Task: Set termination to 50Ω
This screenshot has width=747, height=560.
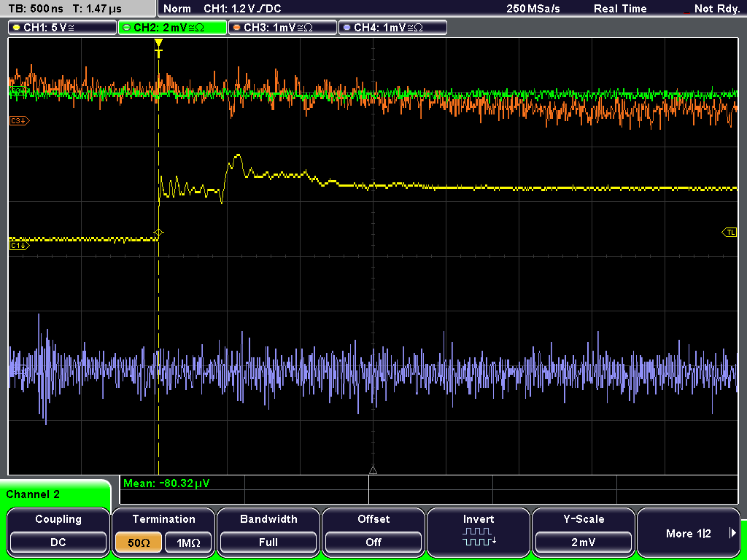Action: (x=139, y=542)
